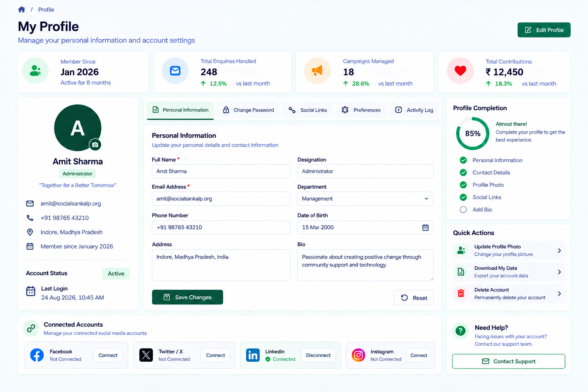This screenshot has height=392, width=588.
Task: Click the Facebook logo icon
Action: click(37, 355)
